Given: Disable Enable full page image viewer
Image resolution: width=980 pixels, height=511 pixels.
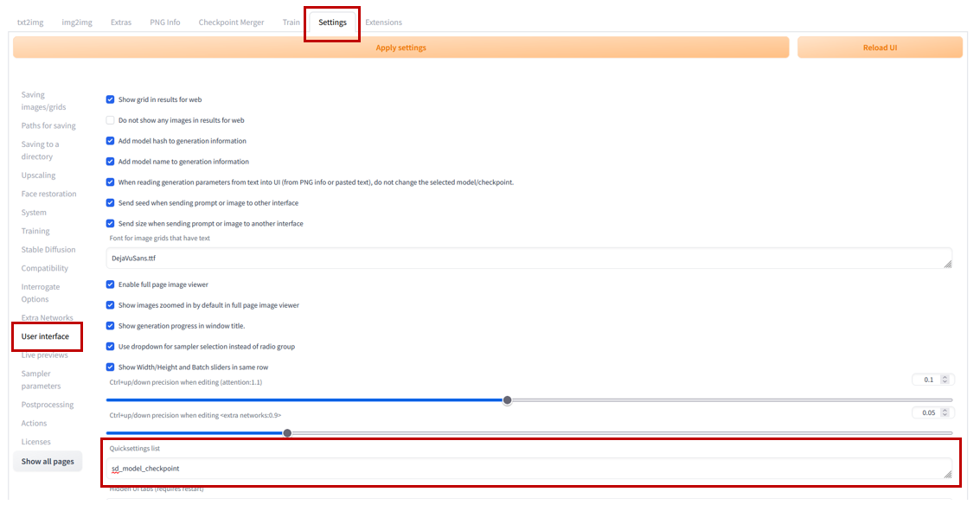Looking at the screenshot, I should point(111,284).
